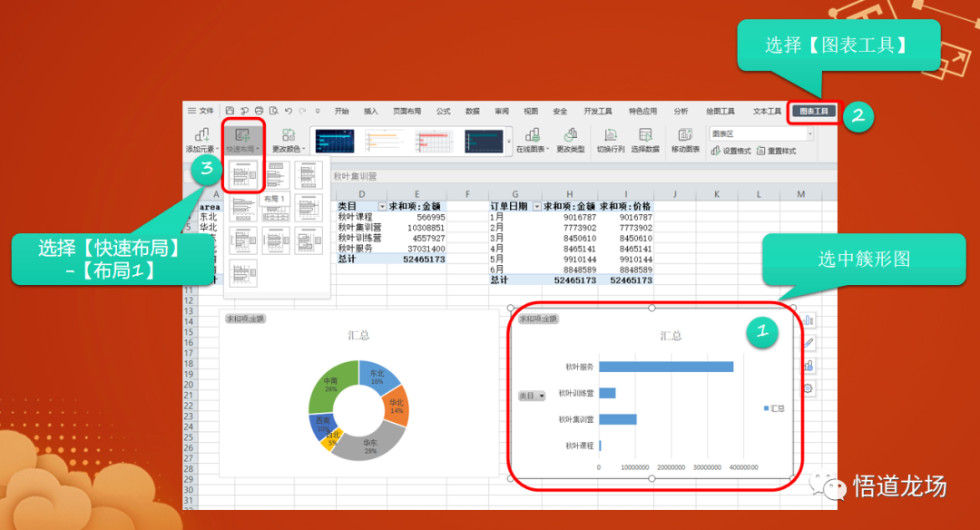Click the 设置格式 (Format Selection) button

click(x=731, y=151)
